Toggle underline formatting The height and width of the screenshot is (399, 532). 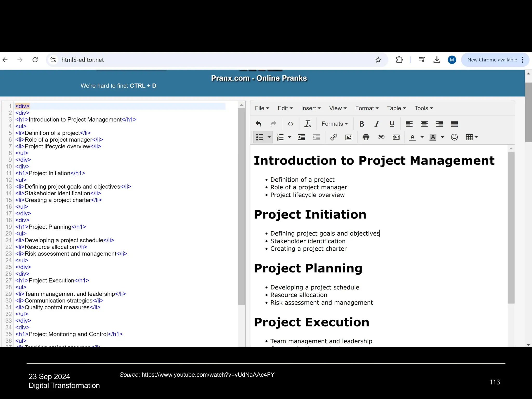click(392, 124)
